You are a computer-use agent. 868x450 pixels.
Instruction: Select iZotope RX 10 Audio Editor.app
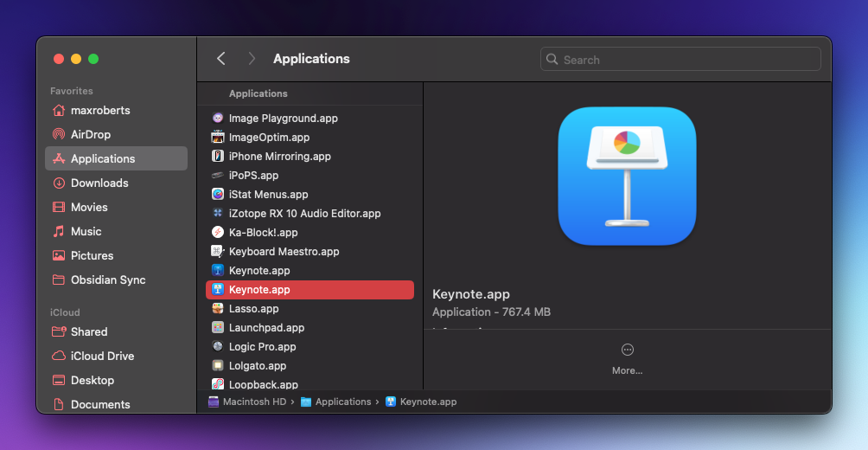[304, 214]
